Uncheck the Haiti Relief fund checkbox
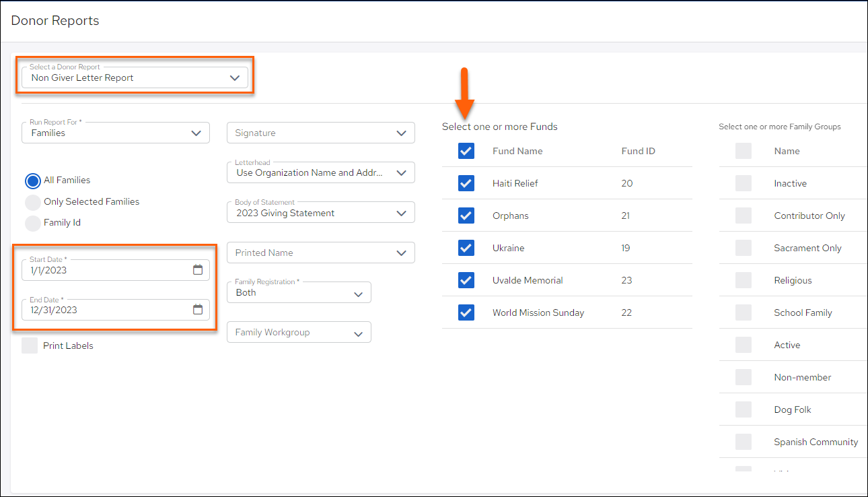 point(466,183)
